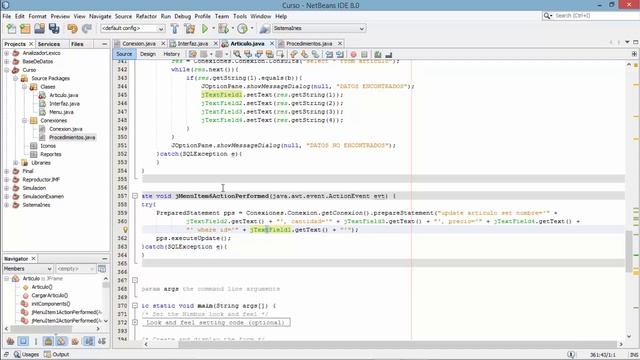Open the Usages window button
The image size is (640, 360).
tap(26, 354)
